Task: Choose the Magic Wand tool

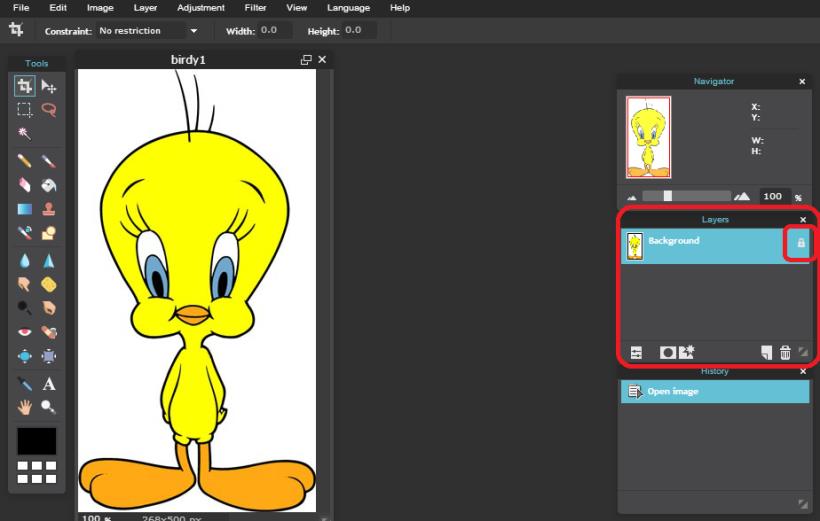Action: click(25, 134)
